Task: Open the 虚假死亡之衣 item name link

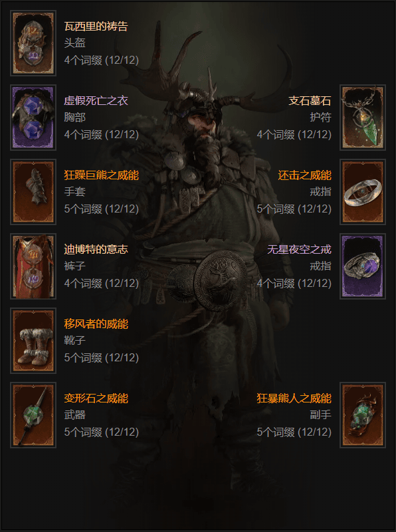Action: click(x=96, y=101)
